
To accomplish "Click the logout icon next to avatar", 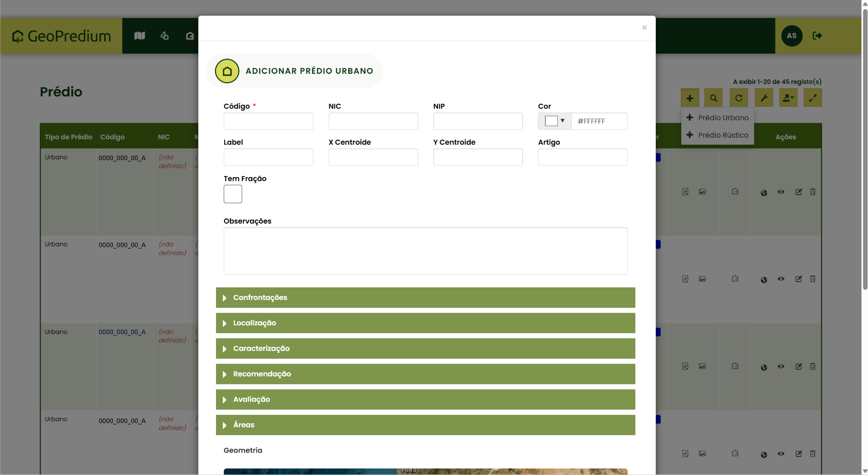I will (817, 36).
